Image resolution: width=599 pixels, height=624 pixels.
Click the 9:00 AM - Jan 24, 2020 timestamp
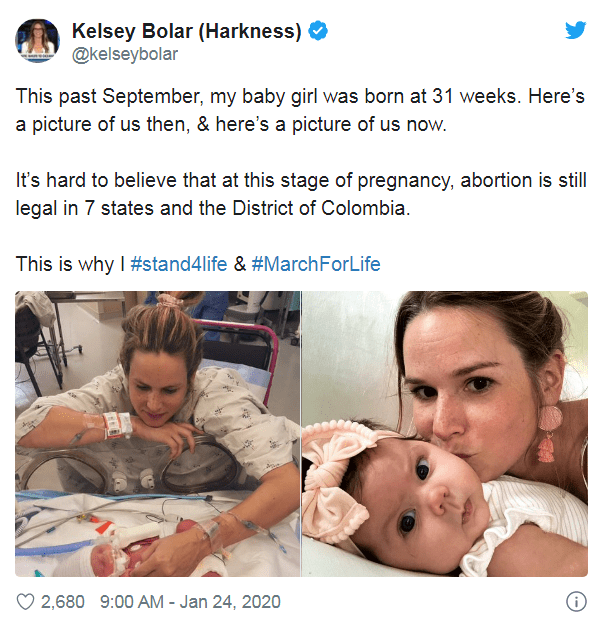click(190, 602)
